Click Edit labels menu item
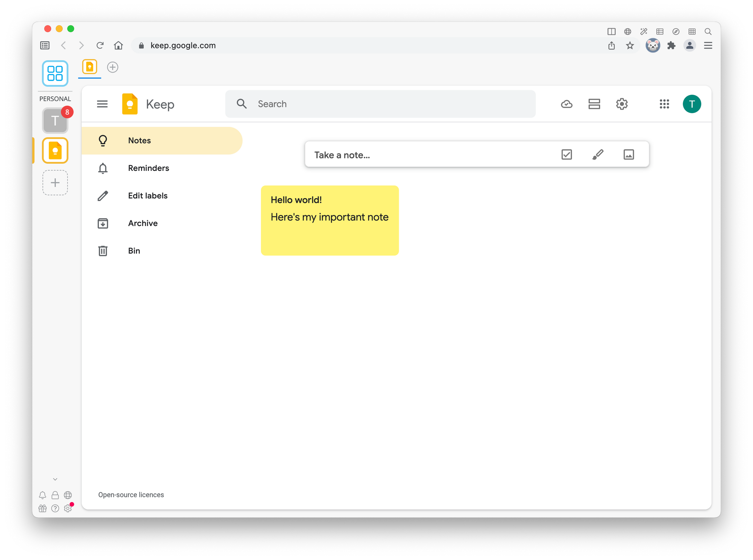Image resolution: width=753 pixels, height=560 pixels. tap(147, 195)
